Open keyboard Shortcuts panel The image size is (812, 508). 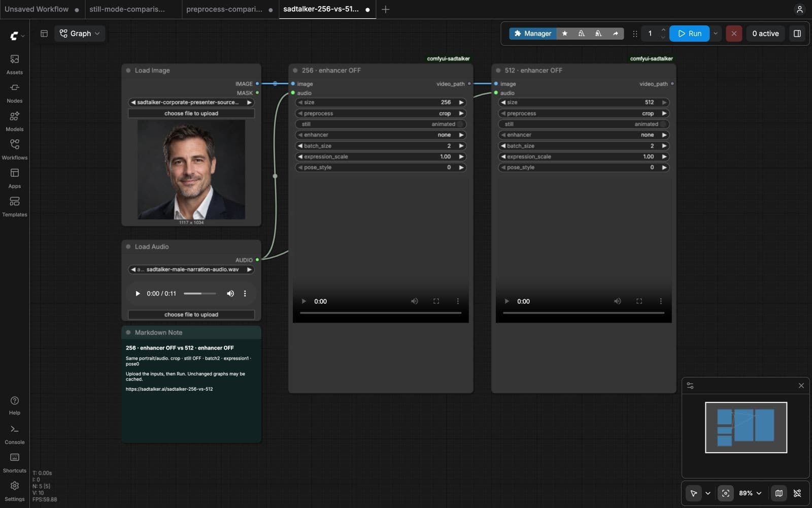click(x=14, y=463)
